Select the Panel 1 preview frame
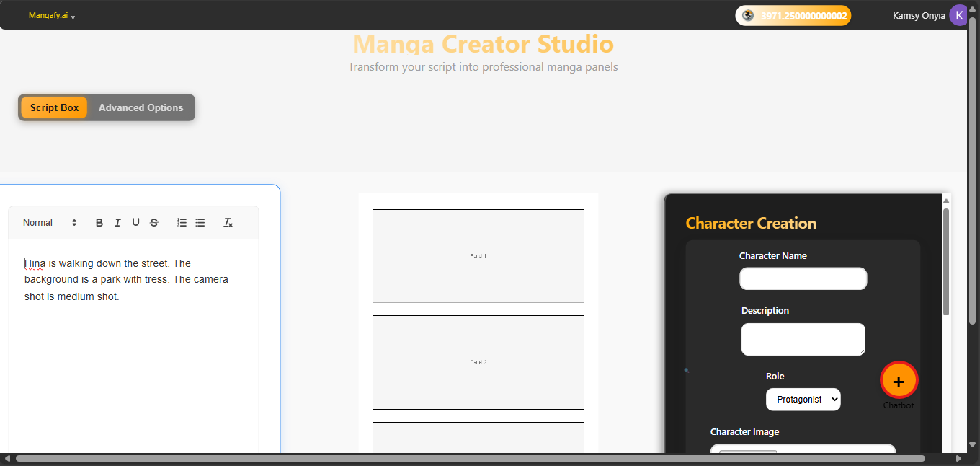 478,255
